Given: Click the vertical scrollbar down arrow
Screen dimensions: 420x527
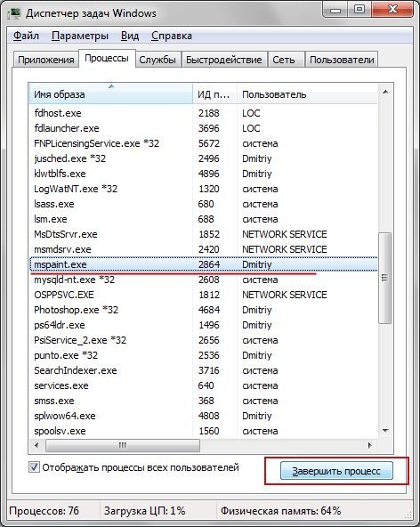Looking at the screenshot, I should pyautogui.click(x=385, y=431).
